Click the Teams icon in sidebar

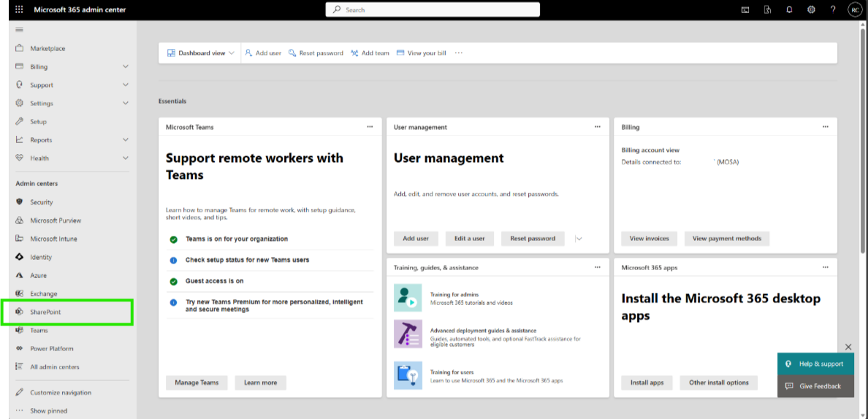click(x=20, y=330)
